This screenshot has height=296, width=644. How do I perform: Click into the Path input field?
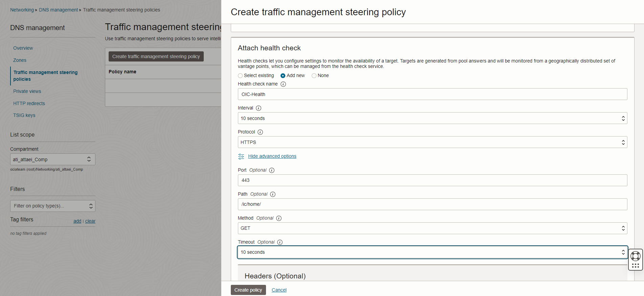coord(432,204)
